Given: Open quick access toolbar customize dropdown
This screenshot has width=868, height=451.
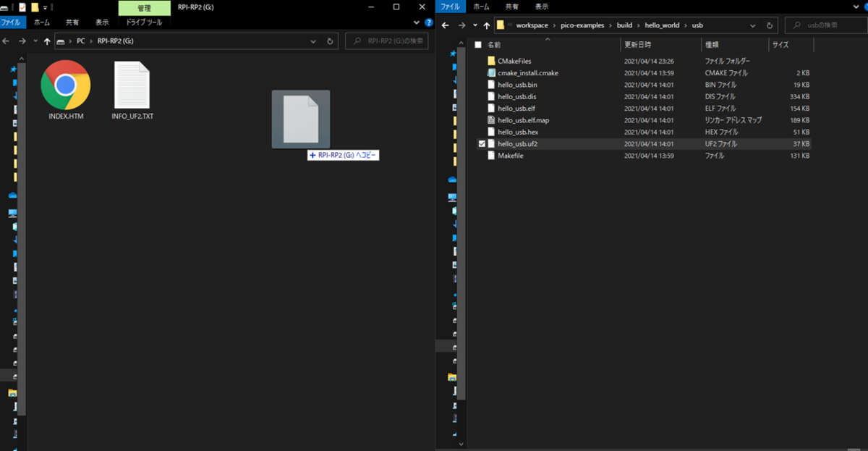Looking at the screenshot, I should [x=45, y=7].
